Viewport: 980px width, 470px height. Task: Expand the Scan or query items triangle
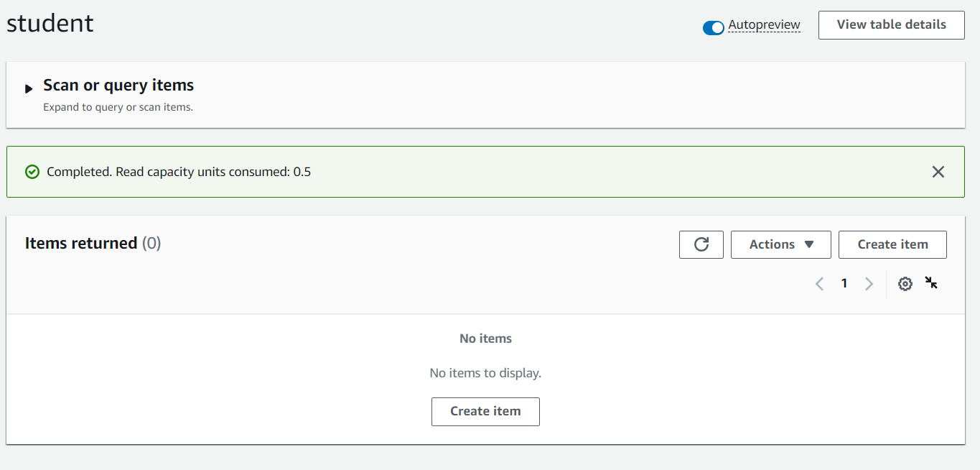pos(29,89)
